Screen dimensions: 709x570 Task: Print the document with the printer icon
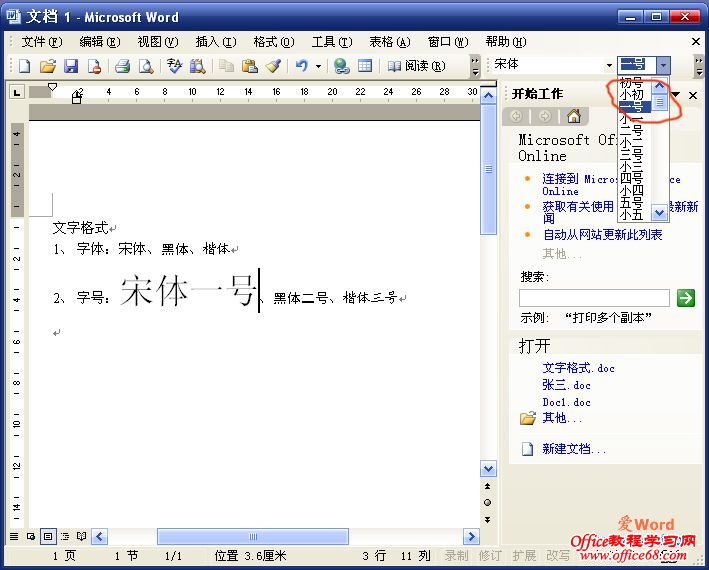click(x=122, y=66)
